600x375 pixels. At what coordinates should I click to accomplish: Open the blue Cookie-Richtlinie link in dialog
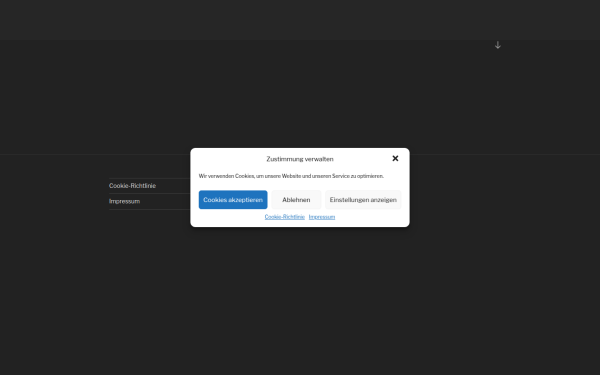285,217
